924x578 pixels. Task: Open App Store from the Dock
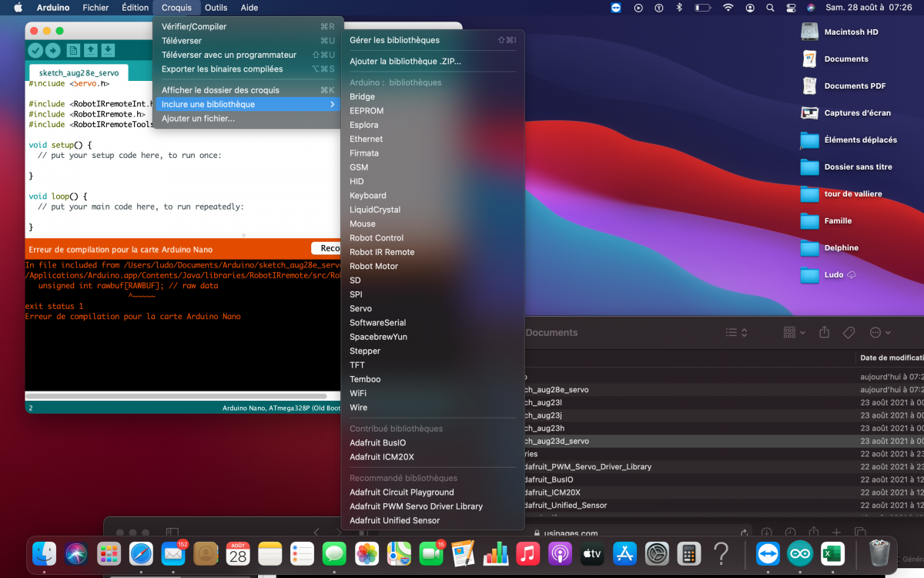click(624, 553)
